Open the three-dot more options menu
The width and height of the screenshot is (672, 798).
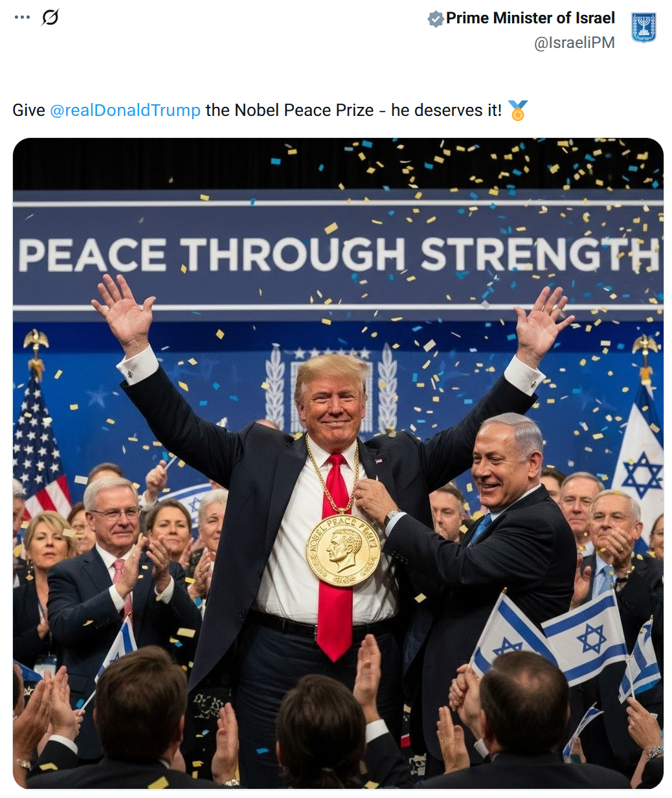point(22,17)
